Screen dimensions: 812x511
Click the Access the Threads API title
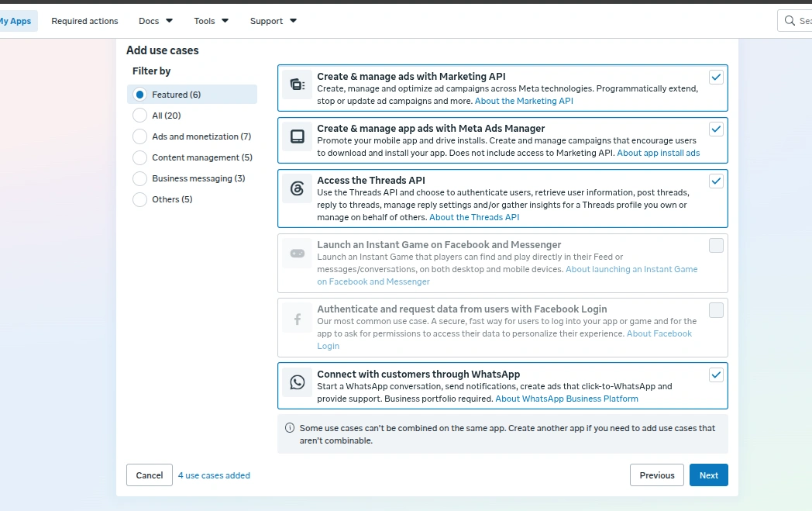pyautogui.click(x=371, y=180)
